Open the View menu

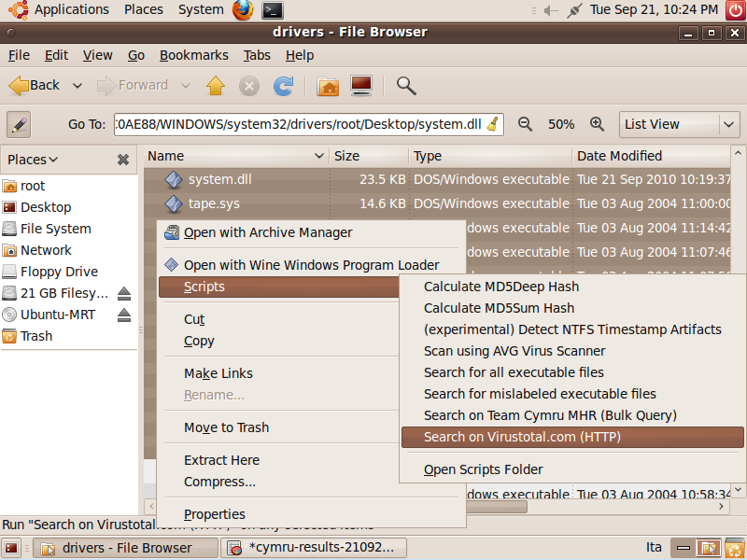point(98,55)
